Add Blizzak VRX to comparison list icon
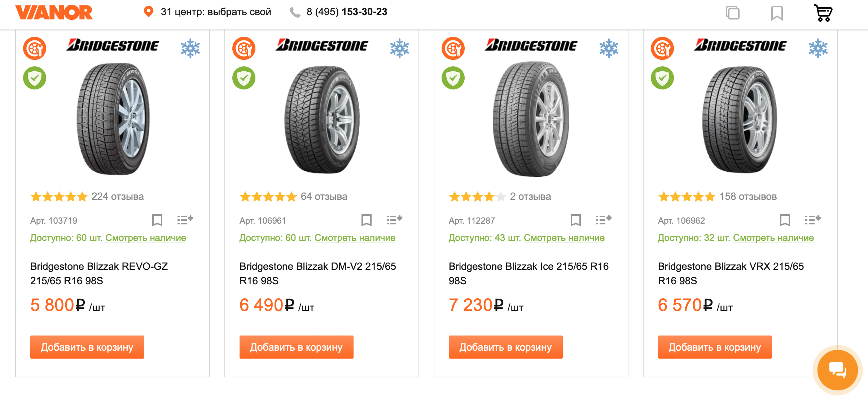 click(812, 220)
